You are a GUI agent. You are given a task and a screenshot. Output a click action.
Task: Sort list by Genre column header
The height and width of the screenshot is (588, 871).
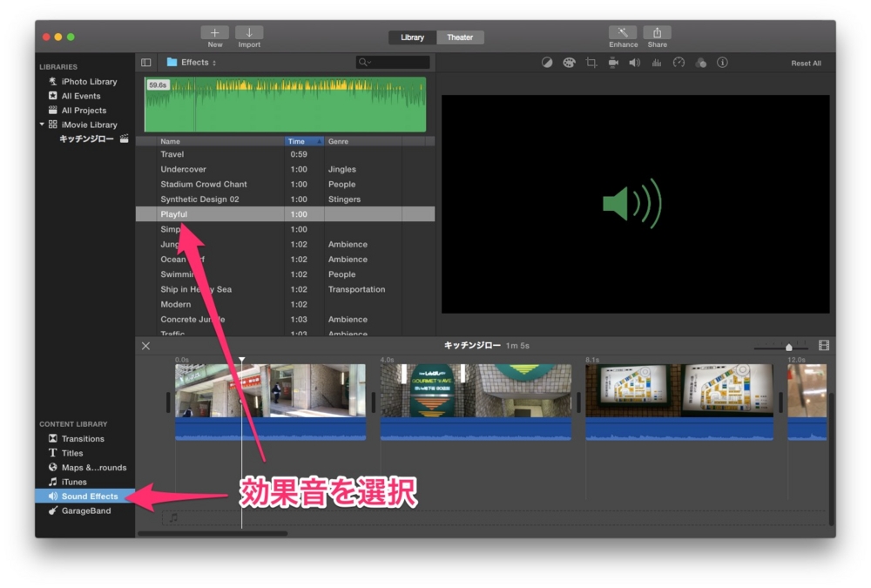(362, 141)
